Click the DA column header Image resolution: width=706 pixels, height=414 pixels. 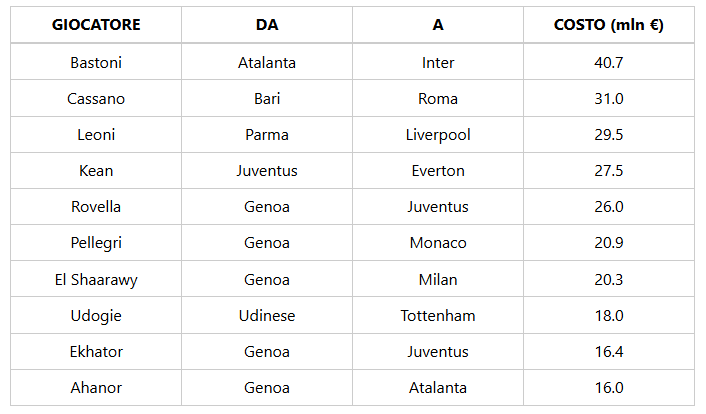(267, 25)
